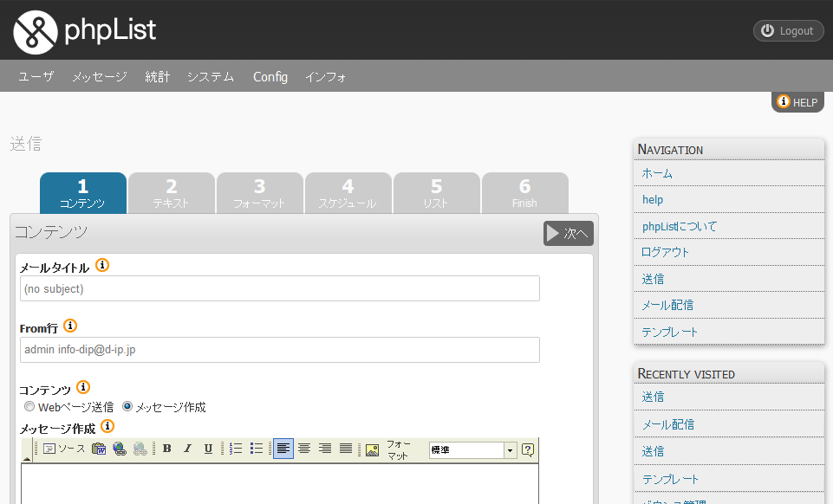This screenshot has width=833, height=504.
Task: Toggle the ソース source view button
Action: pyautogui.click(x=64, y=449)
